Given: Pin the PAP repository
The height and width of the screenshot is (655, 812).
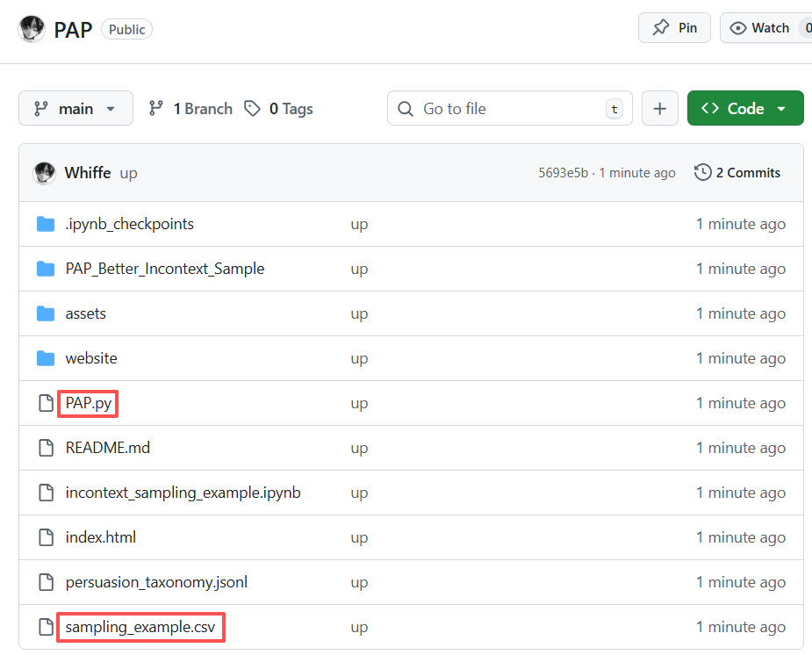Looking at the screenshot, I should pyautogui.click(x=674, y=28).
